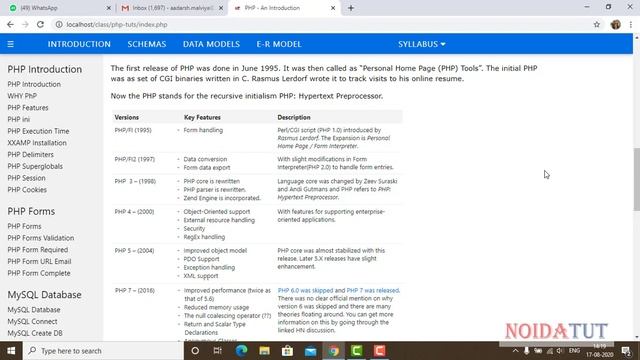Click the Windows taskbar search box
Image resolution: width=640 pixels, height=360 pixels.
(x=103, y=351)
